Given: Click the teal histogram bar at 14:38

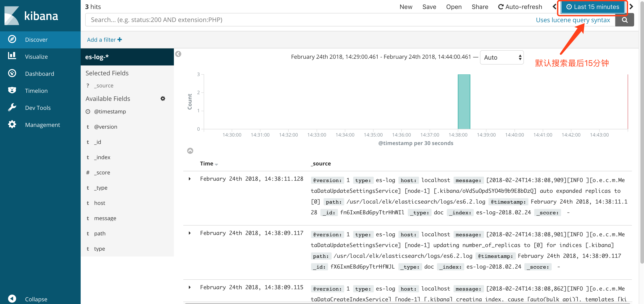Looking at the screenshot, I should pos(464,102).
